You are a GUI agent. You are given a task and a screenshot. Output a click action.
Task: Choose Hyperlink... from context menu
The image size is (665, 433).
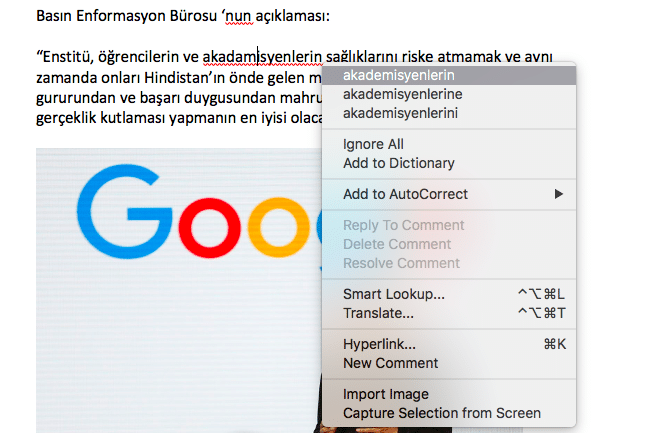449,344
